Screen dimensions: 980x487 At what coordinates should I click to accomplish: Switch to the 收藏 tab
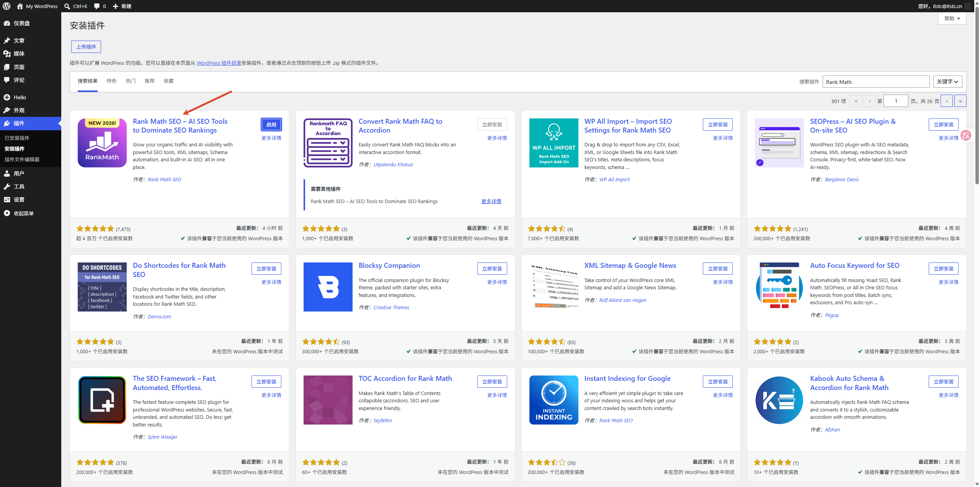[168, 81]
